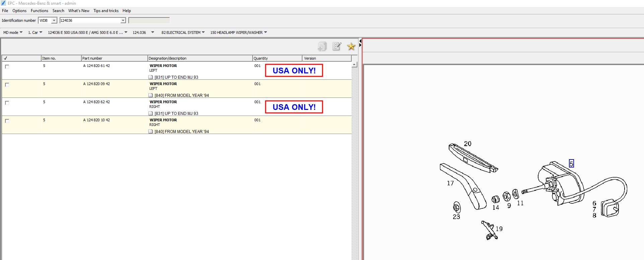Click part number A 124 820 61 42
This screenshot has width=644, height=260.
pos(96,66)
